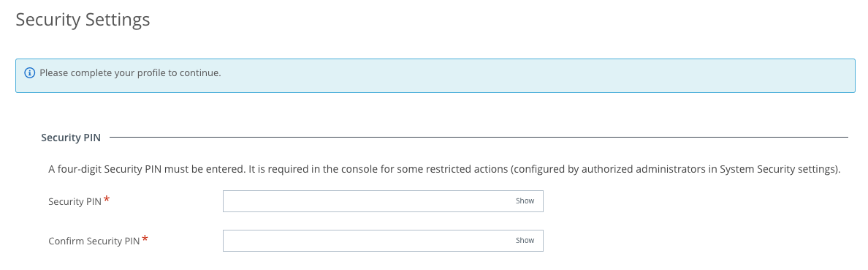
Task: Show the Security PIN field contents
Action: 525,201
